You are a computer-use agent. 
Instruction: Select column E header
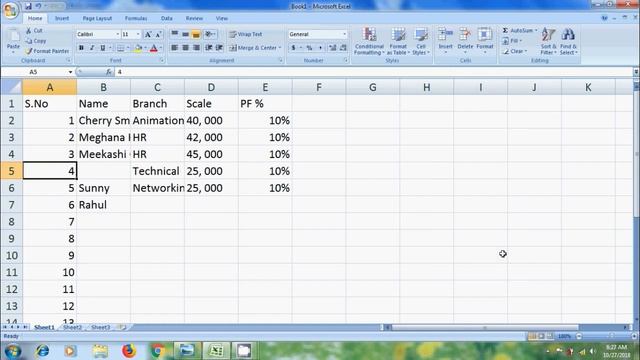265,87
